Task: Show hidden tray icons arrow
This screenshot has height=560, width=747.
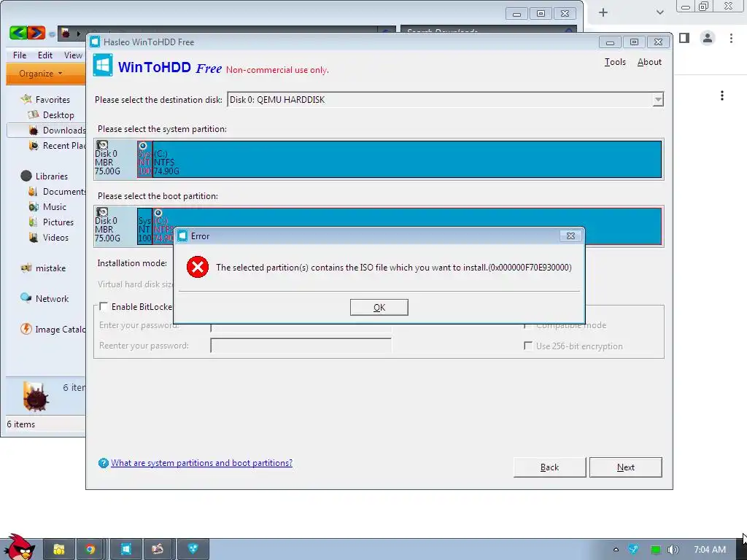Action: pyautogui.click(x=616, y=550)
